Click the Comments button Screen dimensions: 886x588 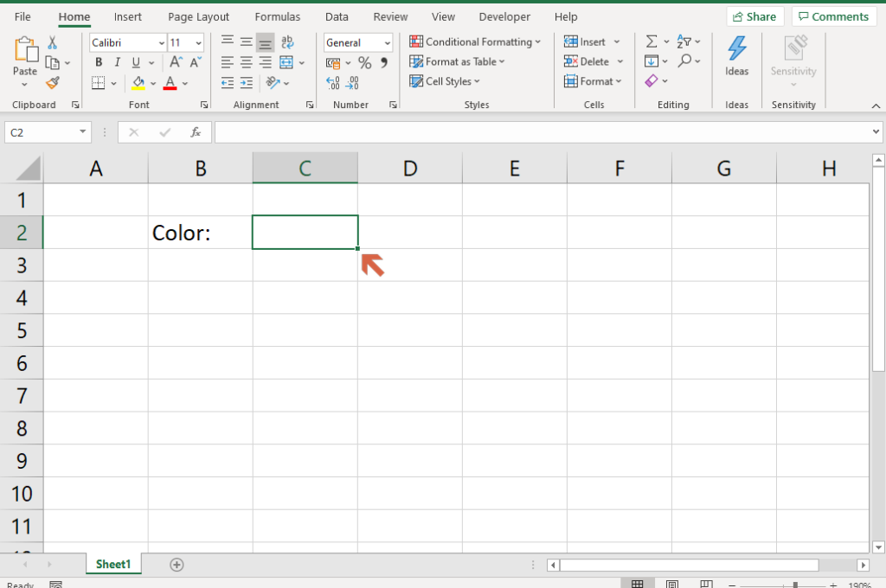tap(833, 17)
